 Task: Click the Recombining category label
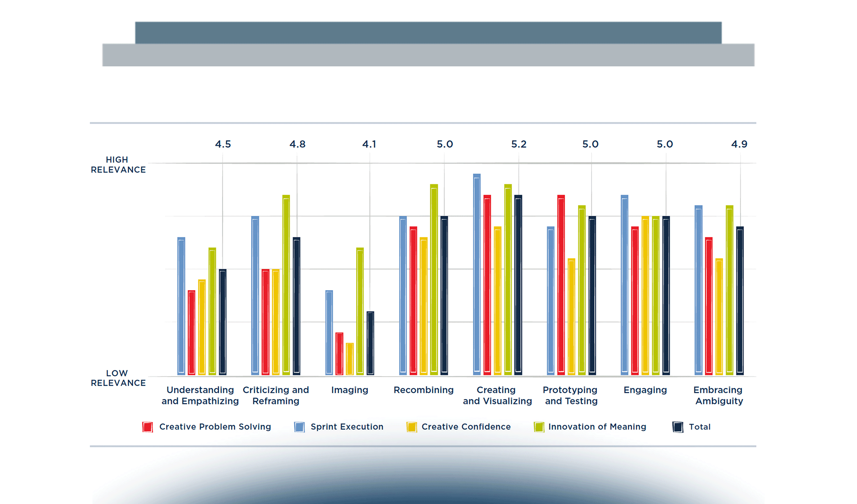pos(423,390)
